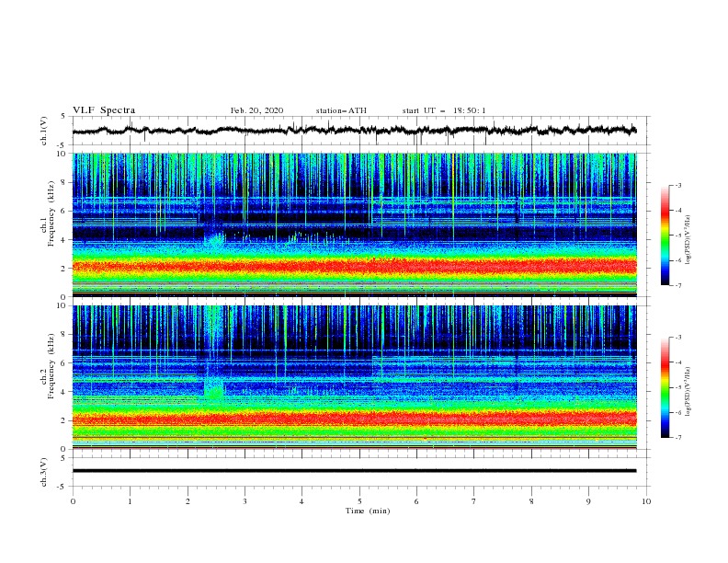Click the ch.2 Frequency (kHz) axis label
This screenshot has height=563, width=728.
(x=48, y=366)
